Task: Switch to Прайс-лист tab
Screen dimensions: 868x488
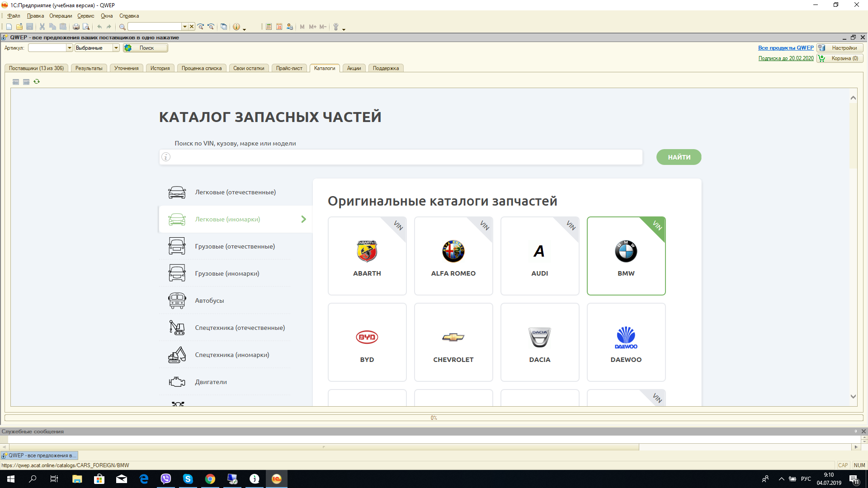Action: [x=289, y=68]
